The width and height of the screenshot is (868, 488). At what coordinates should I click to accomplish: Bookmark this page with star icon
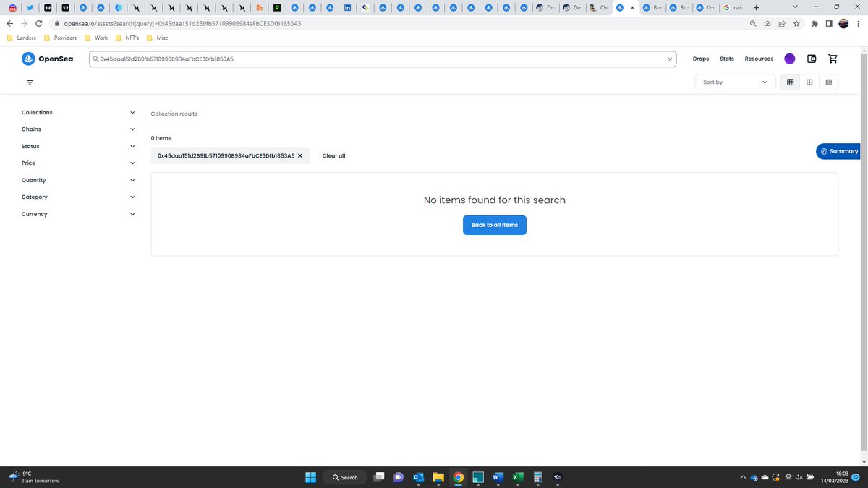pyautogui.click(x=796, y=23)
